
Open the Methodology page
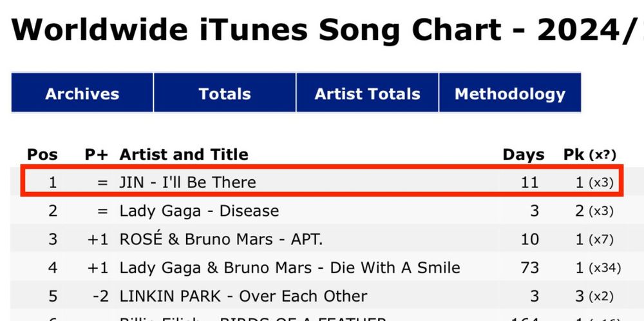click(509, 93)
